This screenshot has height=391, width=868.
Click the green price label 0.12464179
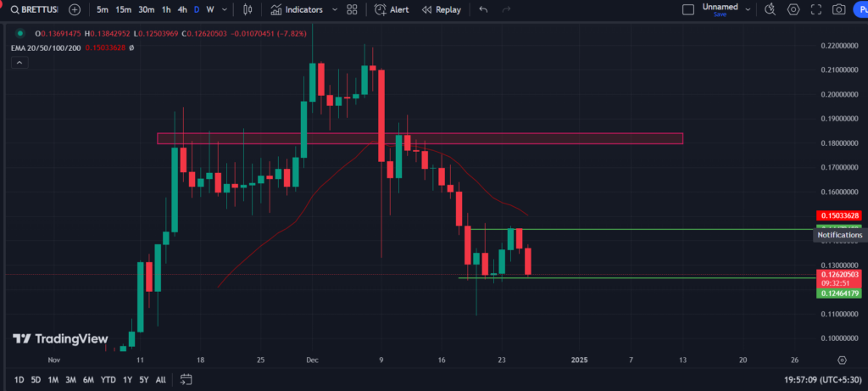[838, 293]
